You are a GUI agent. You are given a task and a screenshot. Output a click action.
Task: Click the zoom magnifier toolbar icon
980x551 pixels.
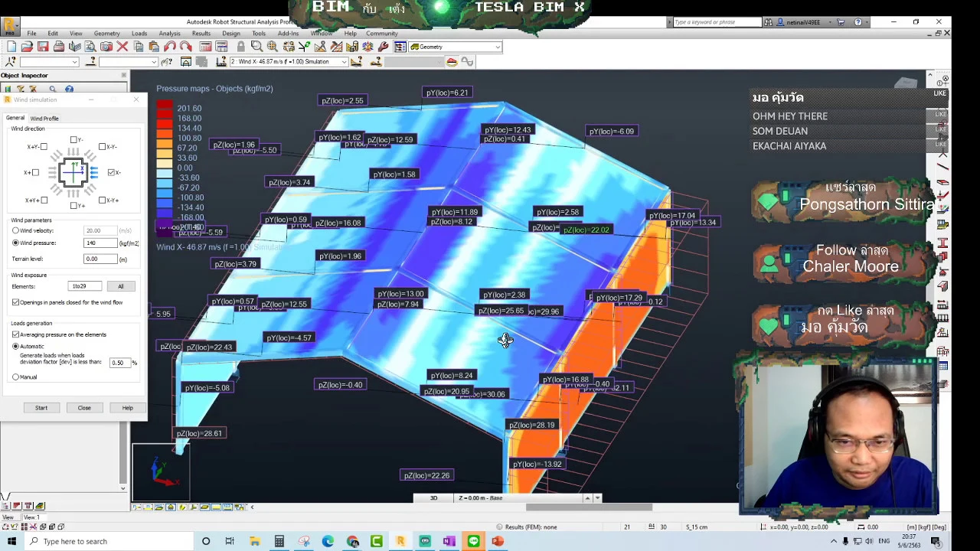(256, 47)
